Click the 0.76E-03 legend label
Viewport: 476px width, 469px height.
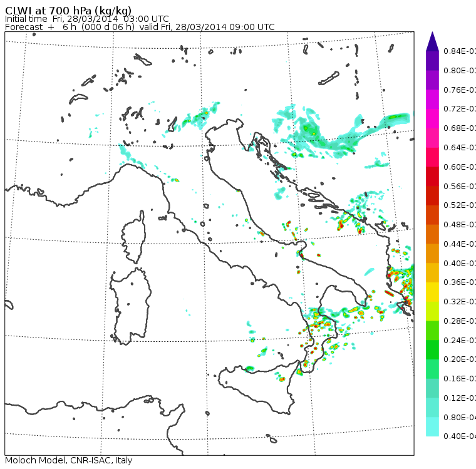click(460, 90)
